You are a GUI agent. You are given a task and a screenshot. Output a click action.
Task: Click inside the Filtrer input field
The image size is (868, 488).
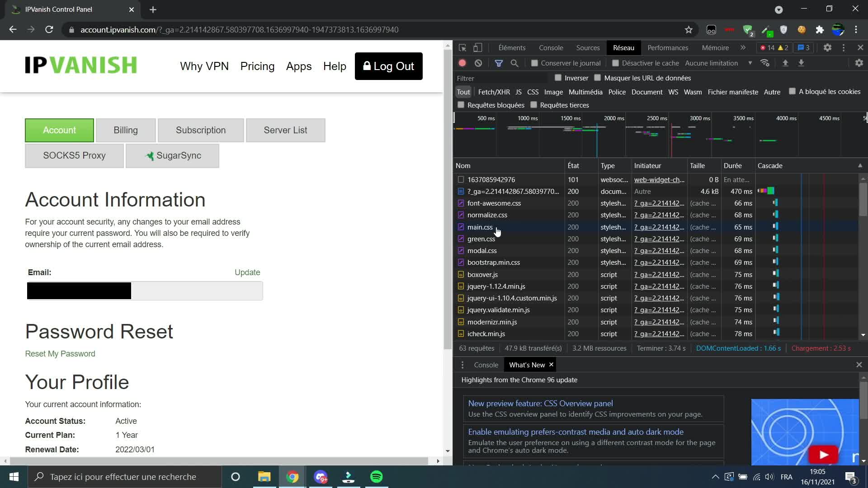coord(502,78)
